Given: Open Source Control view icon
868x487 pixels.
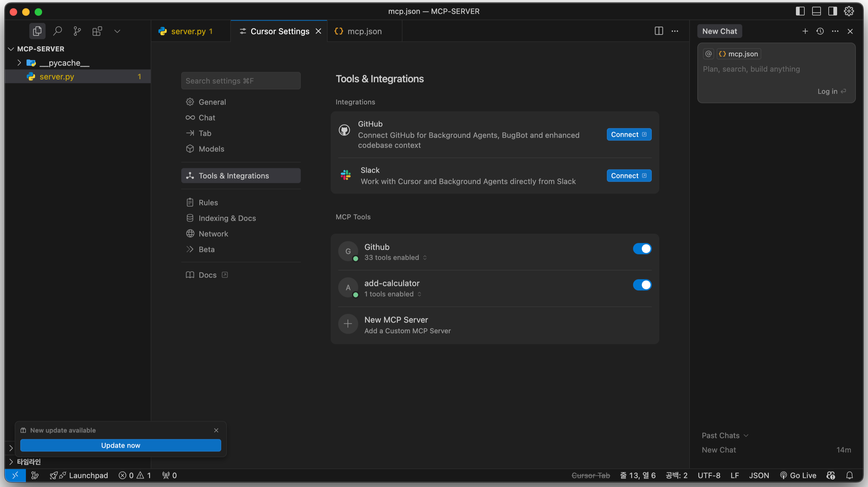Looking at the screenshot, I should click(x=77, y=31).
